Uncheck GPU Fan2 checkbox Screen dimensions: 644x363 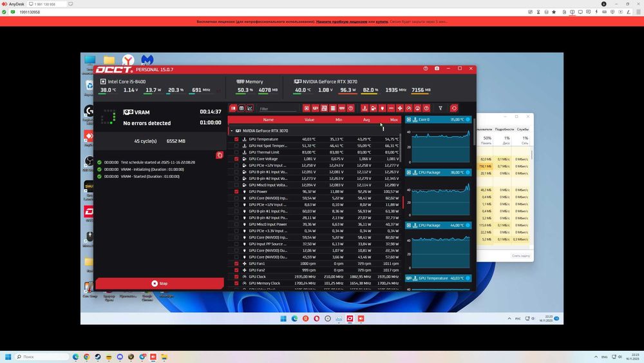pos(236,270)
